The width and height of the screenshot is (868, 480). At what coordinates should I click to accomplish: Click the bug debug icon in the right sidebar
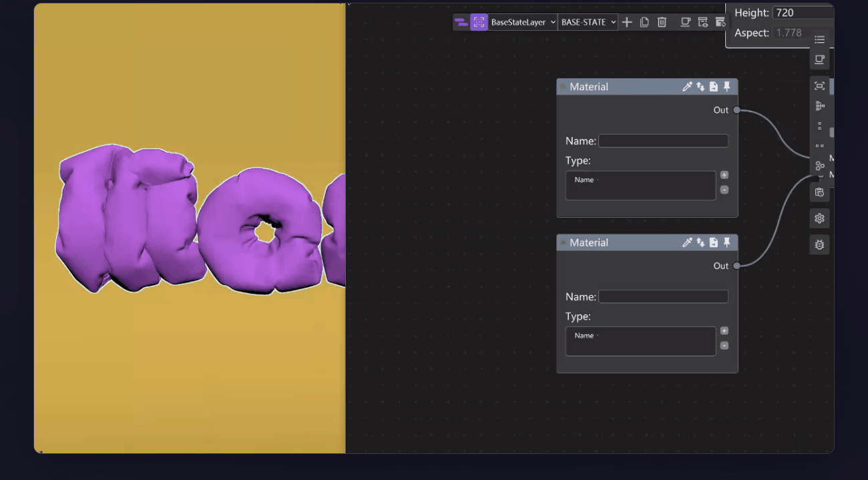(x=819, y=244)
